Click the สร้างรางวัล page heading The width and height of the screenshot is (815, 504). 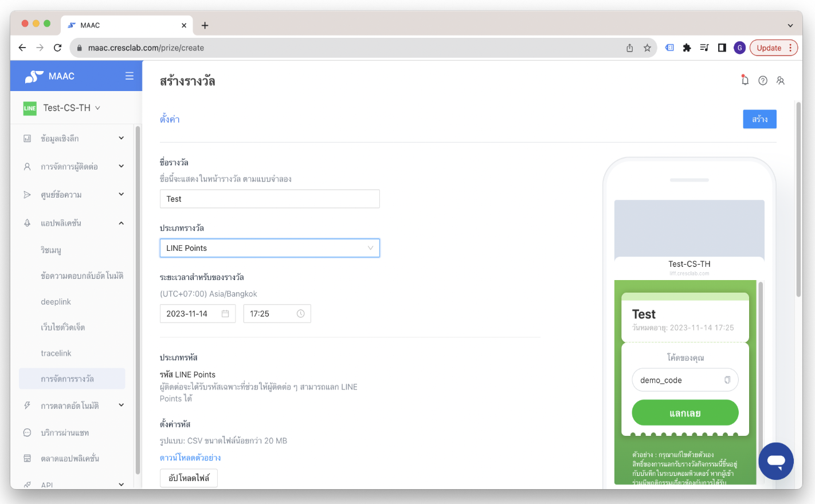point(187,81)
